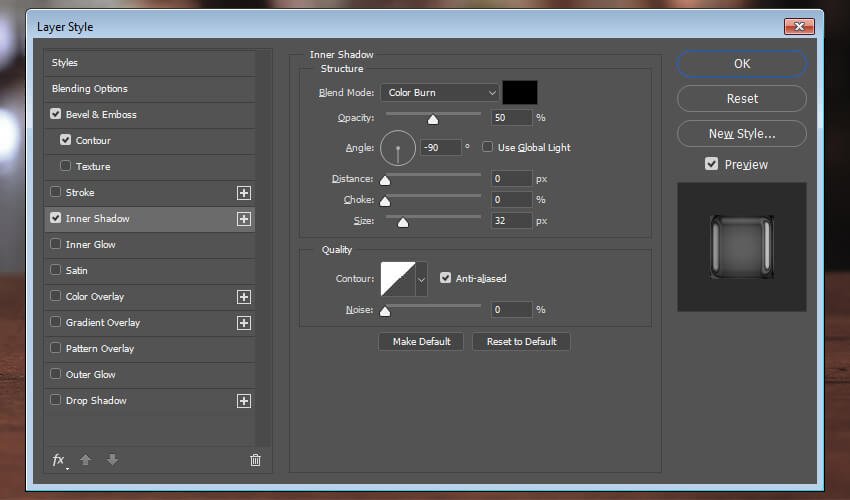The height and width of the screenshot is (500, 850).
Task: Add another Color Overlay with plus icon
Action: click(x=244, y=297)
